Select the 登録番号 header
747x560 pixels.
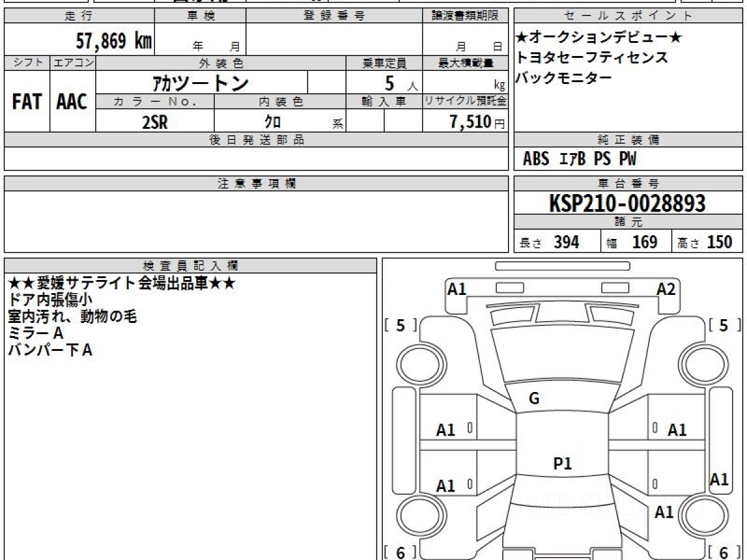pyautogui.click(x=334, y=16)
